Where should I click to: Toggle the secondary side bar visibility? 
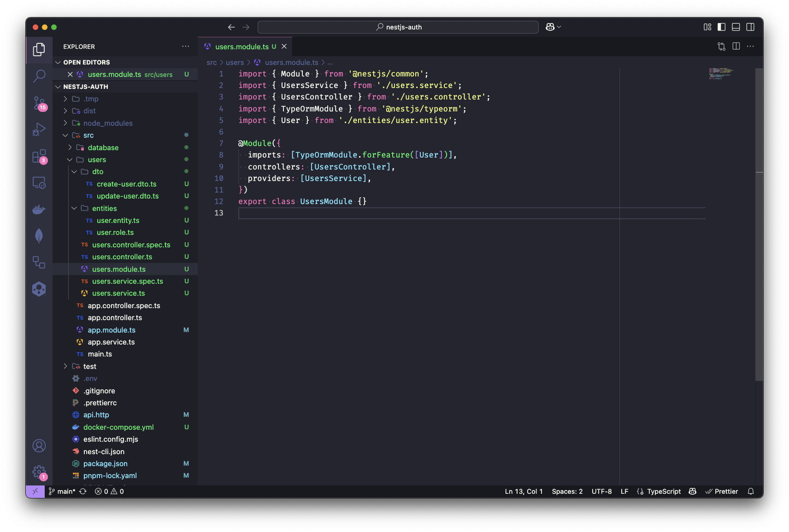click(750, 27)
